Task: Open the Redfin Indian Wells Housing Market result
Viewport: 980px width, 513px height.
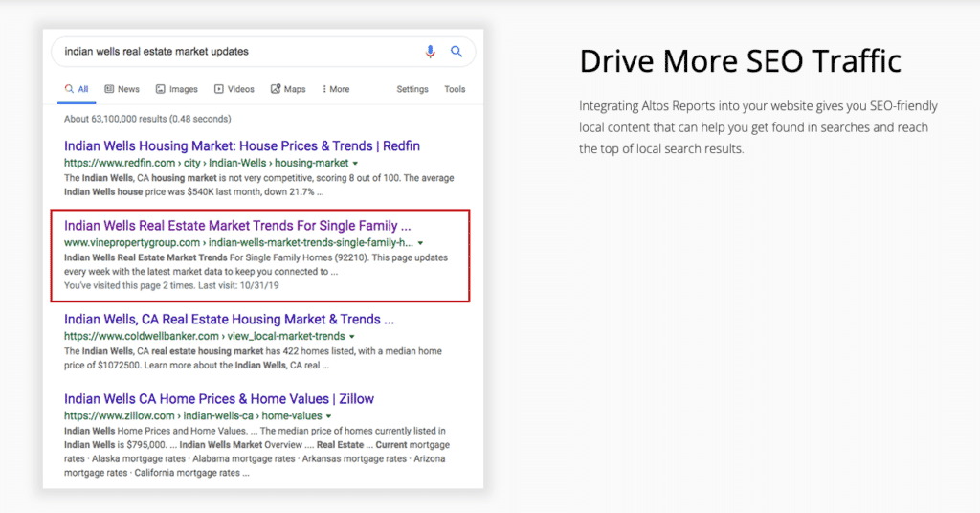Action: click(242, 145)
